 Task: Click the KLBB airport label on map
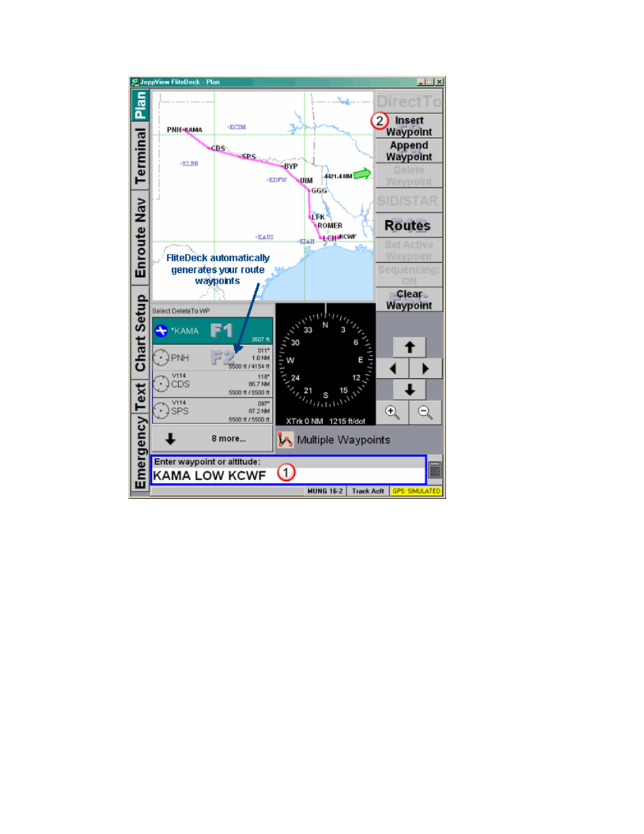pos(190,163)
